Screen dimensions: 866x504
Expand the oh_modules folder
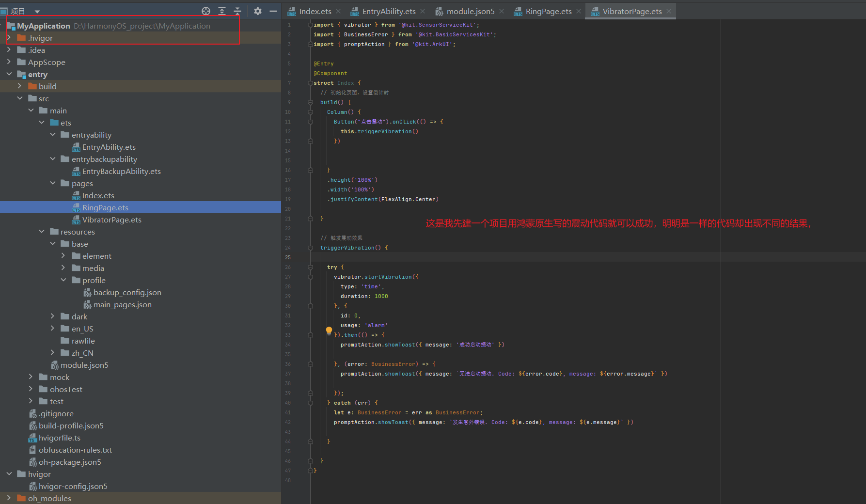pos(9,498)
